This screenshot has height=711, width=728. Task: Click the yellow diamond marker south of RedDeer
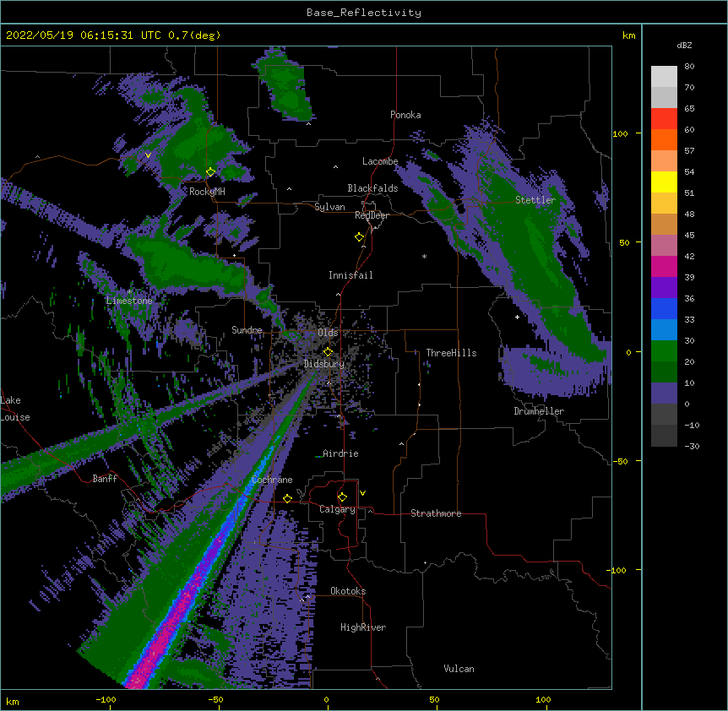coord(359,236)
